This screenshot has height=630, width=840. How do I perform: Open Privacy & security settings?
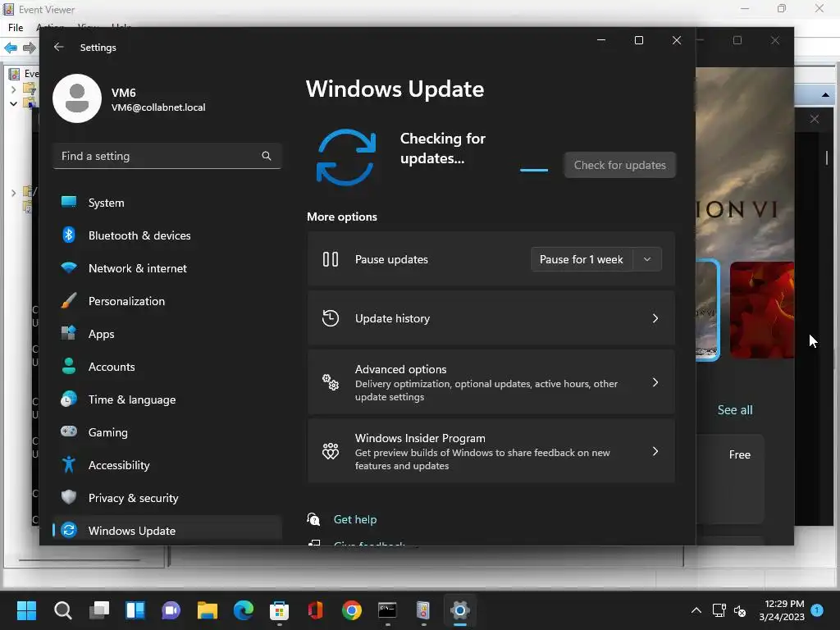167,498
